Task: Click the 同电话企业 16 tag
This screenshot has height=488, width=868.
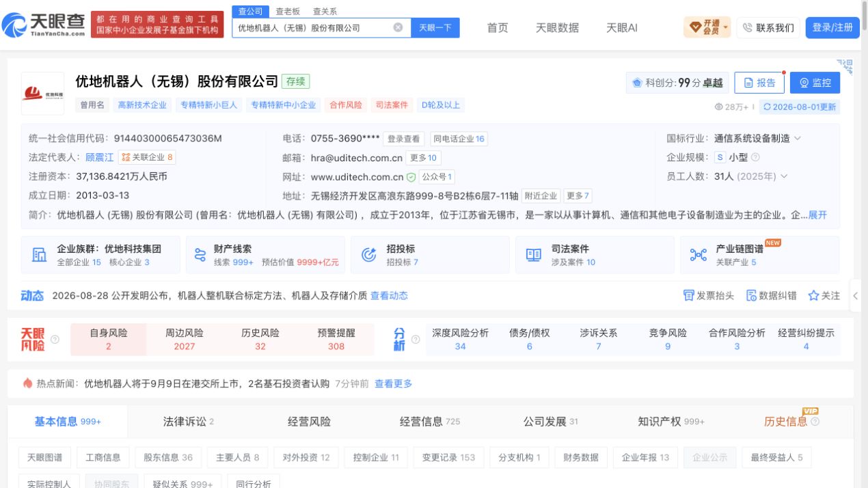Action: (x=459, y=139)
